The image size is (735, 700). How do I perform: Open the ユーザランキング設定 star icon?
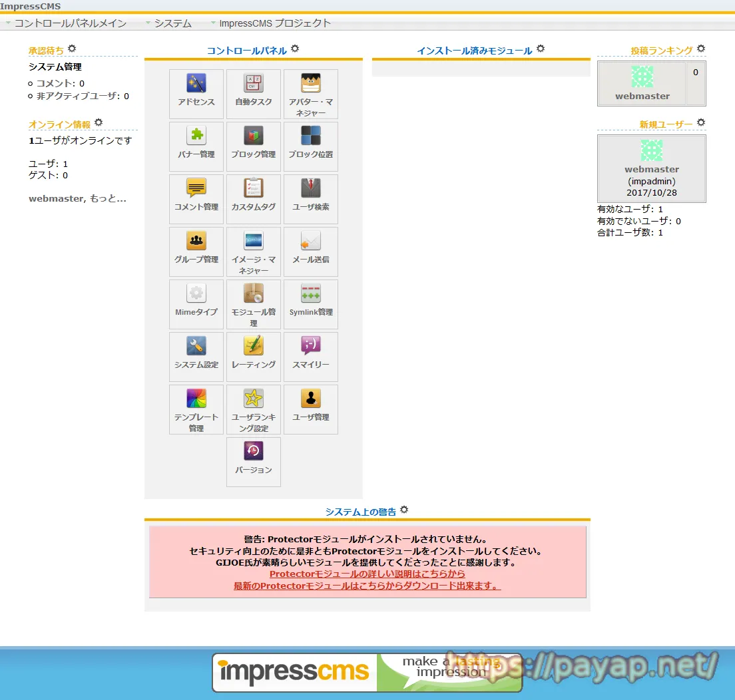[253, 399]
